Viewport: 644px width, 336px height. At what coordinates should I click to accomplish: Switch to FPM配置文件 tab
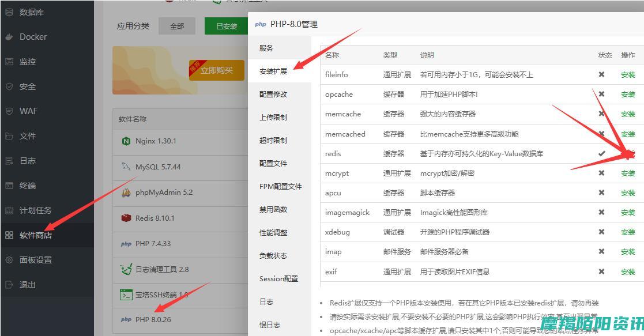pos(280,187)
